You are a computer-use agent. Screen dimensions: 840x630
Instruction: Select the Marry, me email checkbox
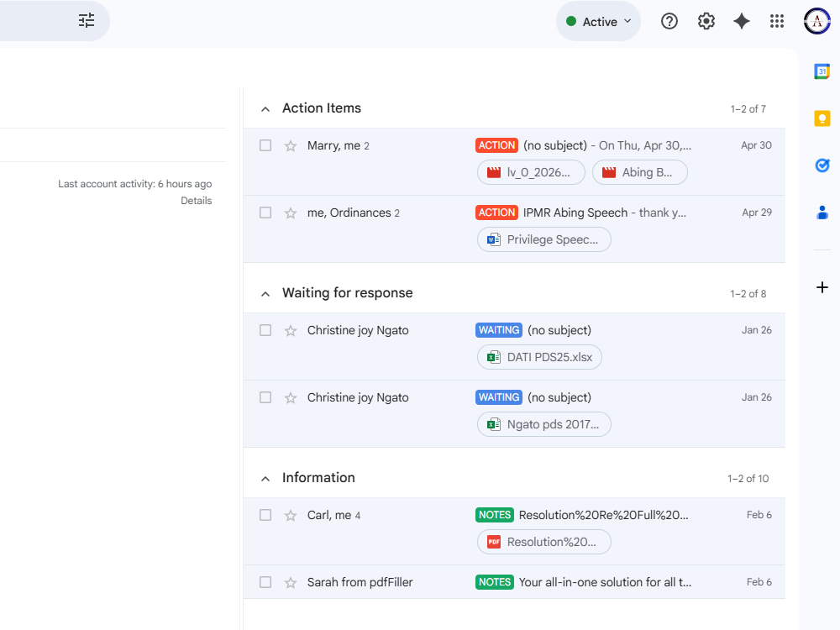(265, 145)
